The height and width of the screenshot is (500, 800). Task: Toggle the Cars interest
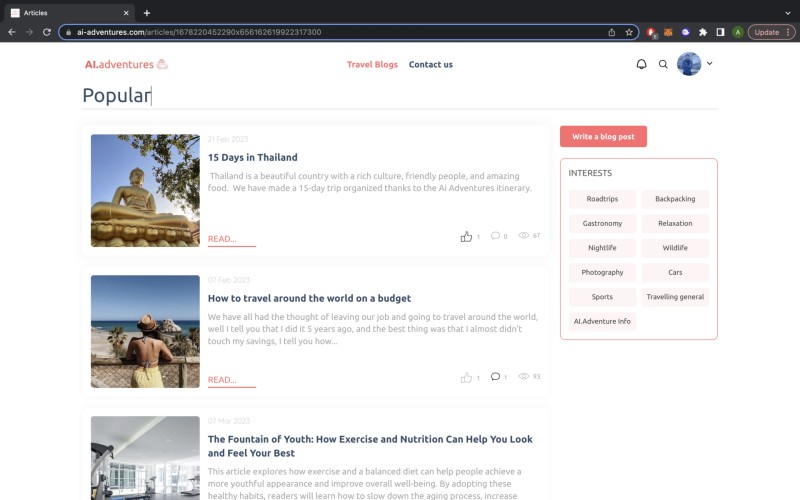pos(675,272)
